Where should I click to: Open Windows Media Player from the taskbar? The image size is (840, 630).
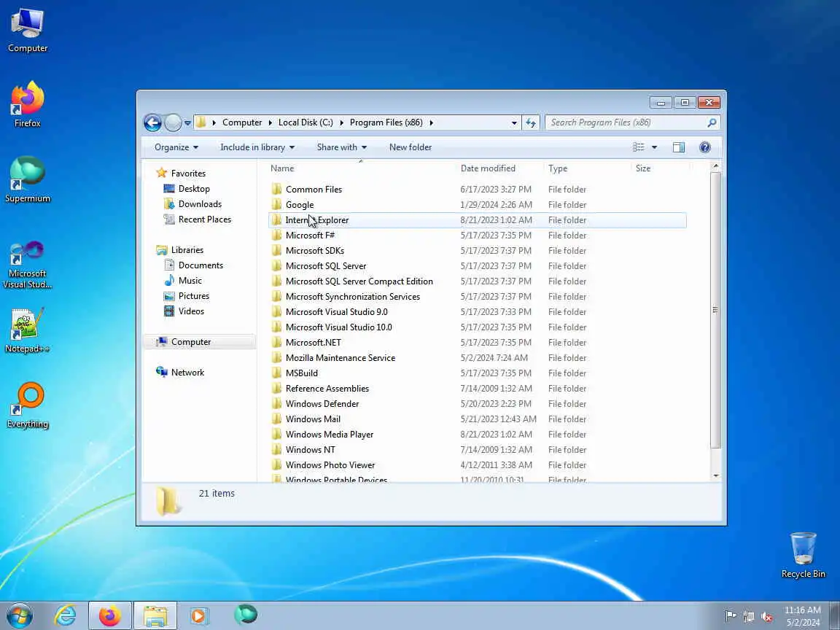[x=198, y=615]
